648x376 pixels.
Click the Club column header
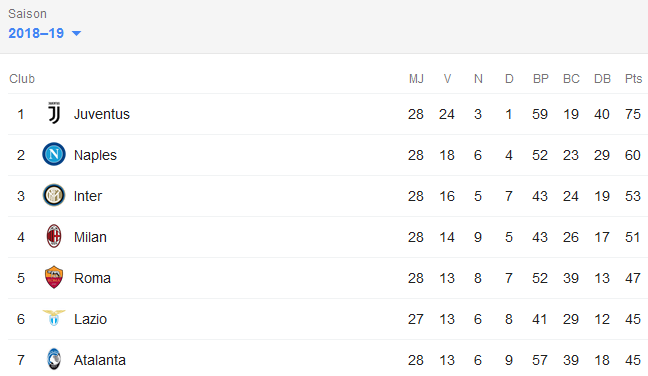point(22,79)
